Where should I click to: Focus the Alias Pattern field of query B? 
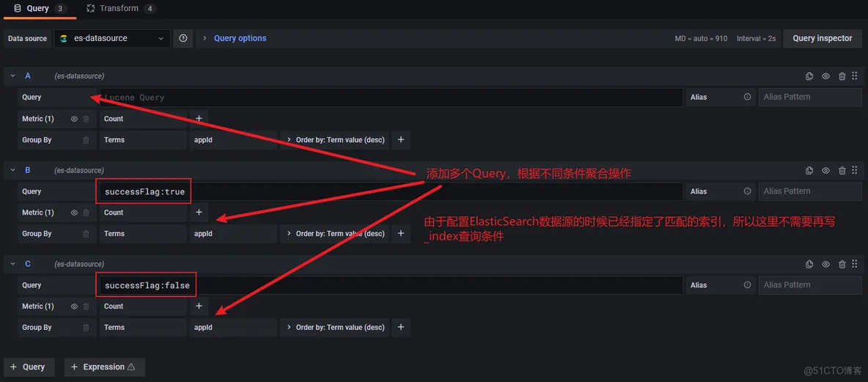point(810,191)
